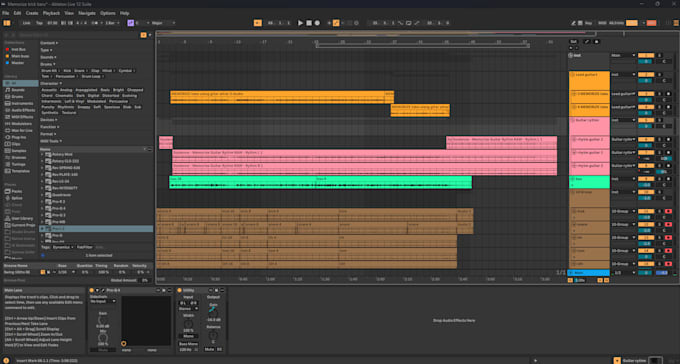Select Plug-Ins in the browser library
The width and height of the screenshot is (680, 364).
coord(19,137)
